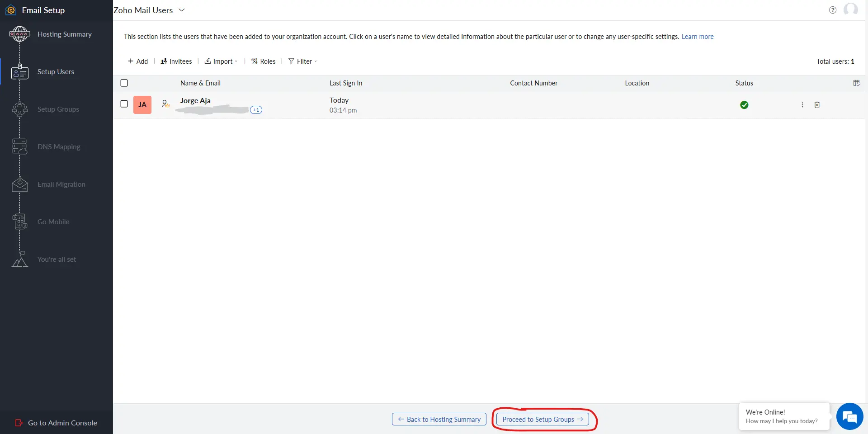Delete user Jorge Aja with trash icon
868x434 pixels.
point(817,105)
